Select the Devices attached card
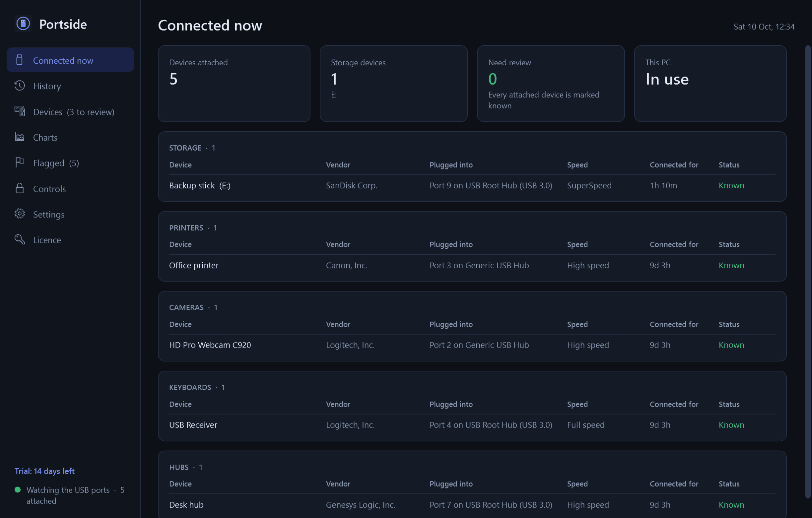 coord(234,84)
